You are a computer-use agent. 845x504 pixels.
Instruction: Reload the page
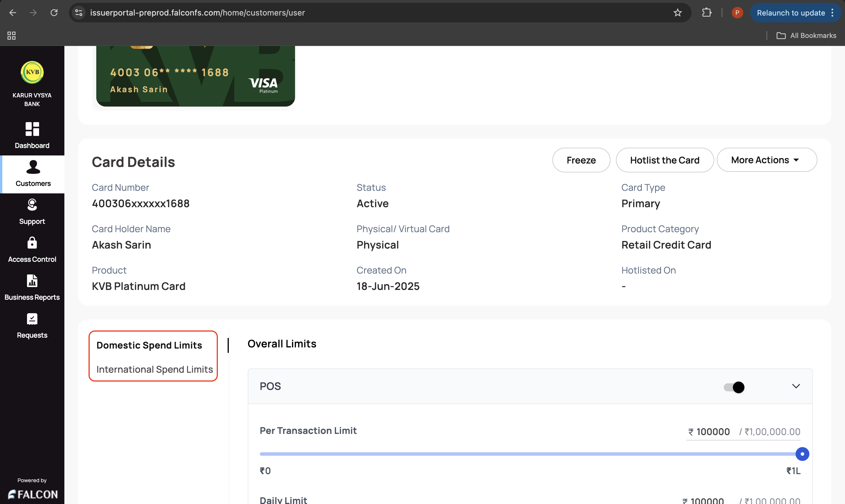54,13
